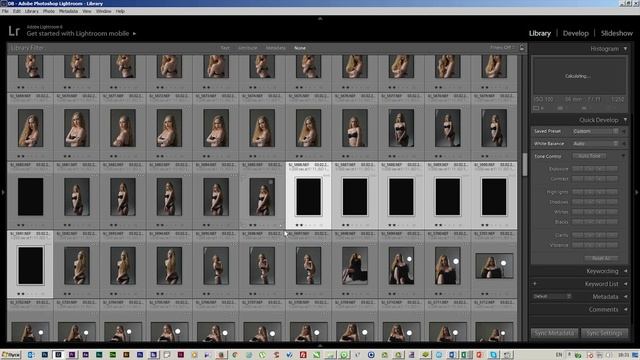Screen dimensions: 640x360
Task: Select the Library module tab
Action: coord(540,33)
